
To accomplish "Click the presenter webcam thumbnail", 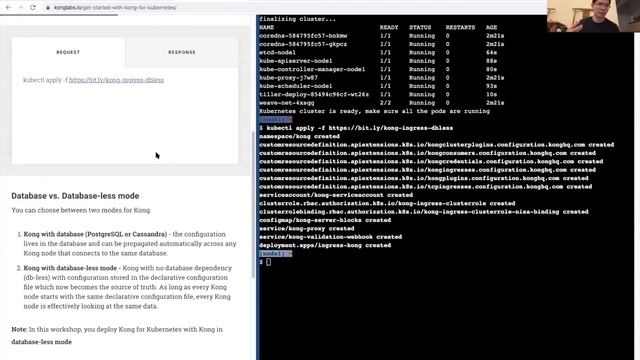I will coord(593,16).
